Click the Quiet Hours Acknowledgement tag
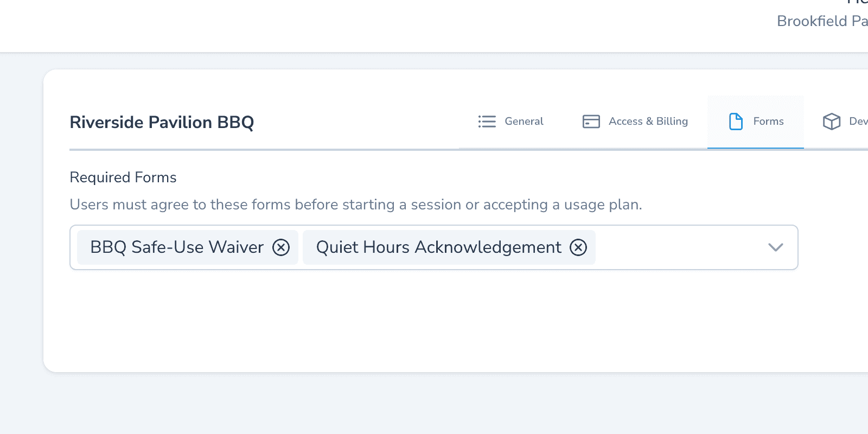Image resolution: width=868 pixels, height=434 pixels. (438, 247)
